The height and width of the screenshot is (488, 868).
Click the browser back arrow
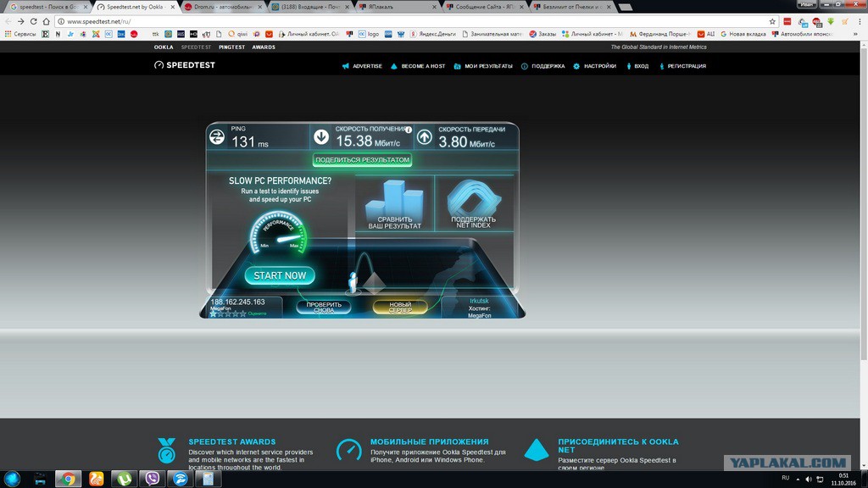(x=8, y=21)
